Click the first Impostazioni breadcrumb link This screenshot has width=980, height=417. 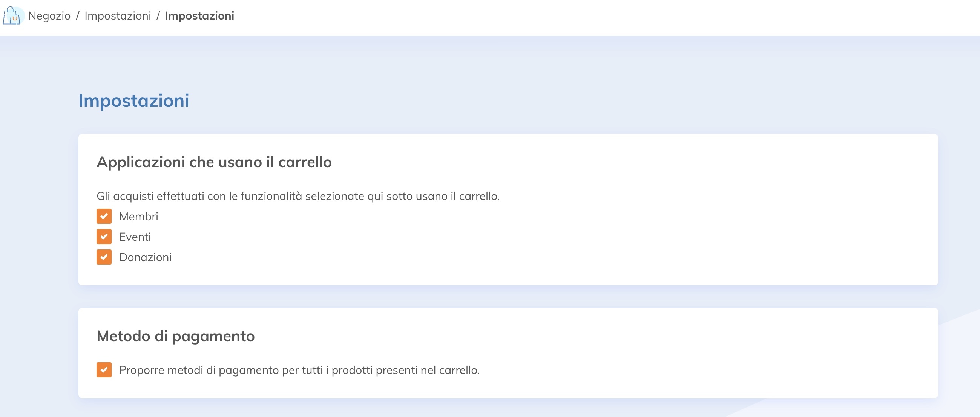[119, 16]
